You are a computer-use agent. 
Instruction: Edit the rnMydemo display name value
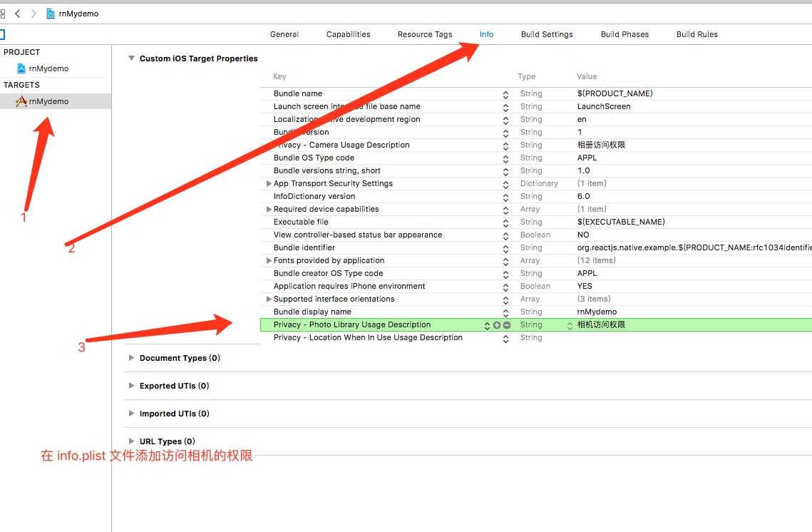(597, 312)
